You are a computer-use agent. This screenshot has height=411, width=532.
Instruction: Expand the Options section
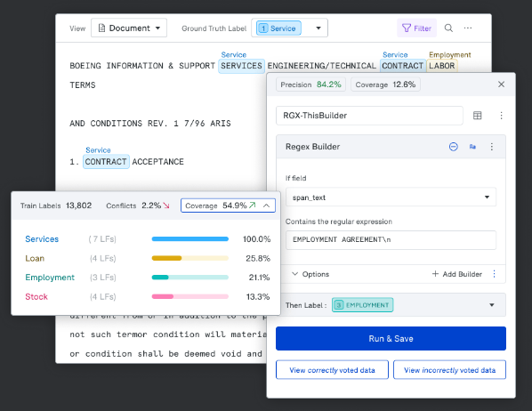[x=310, y=274]
